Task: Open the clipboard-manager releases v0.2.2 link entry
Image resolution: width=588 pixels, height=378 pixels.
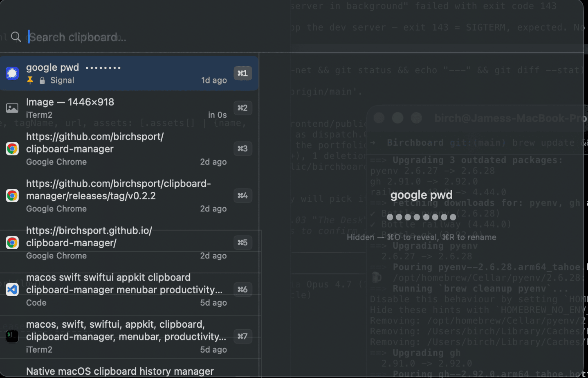Action: (123, 196)
